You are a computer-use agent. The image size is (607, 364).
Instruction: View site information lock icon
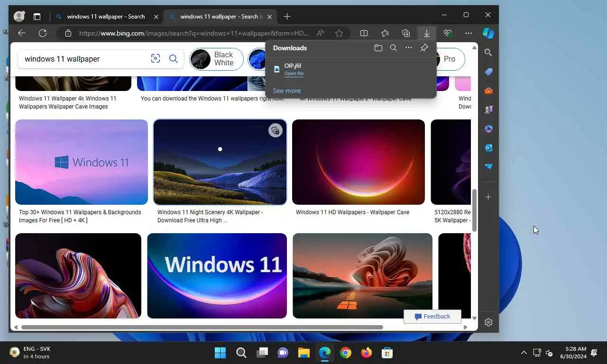click(68, 33)
